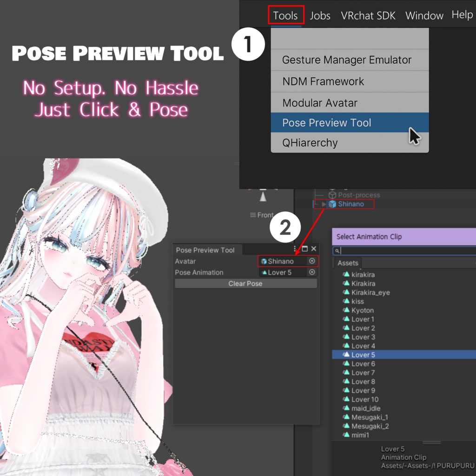
Task: Expand Shinano in the hierarchy
Action: tap(323, 204)
